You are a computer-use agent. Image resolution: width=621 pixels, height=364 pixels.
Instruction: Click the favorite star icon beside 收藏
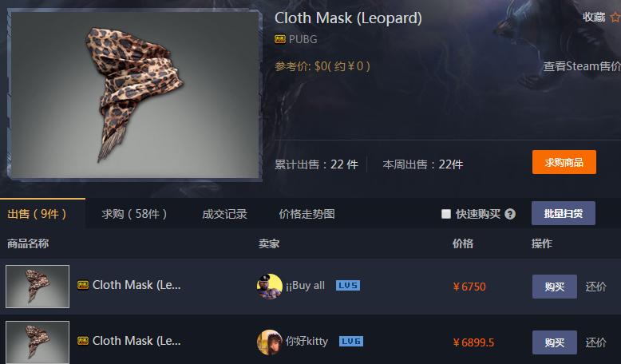click(615, 18)
